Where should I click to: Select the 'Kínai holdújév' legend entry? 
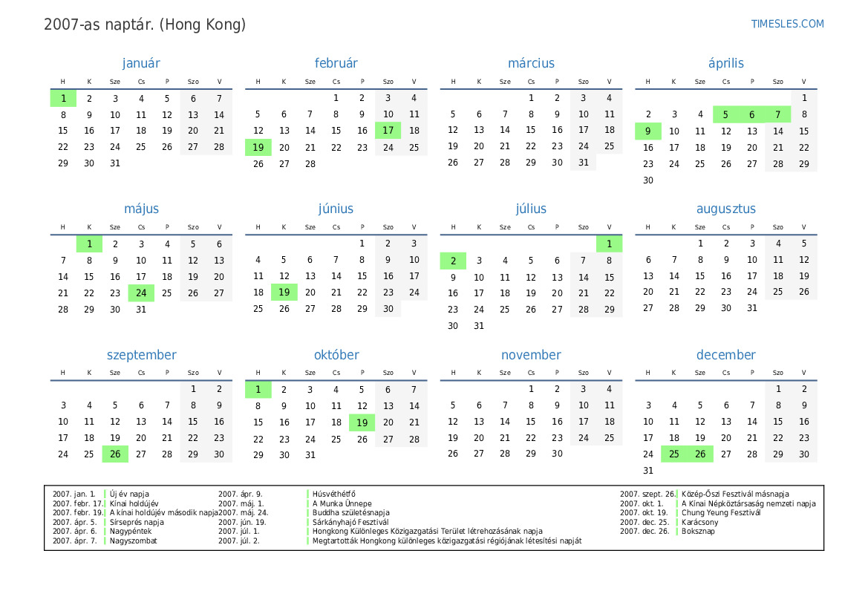[134, 504]
